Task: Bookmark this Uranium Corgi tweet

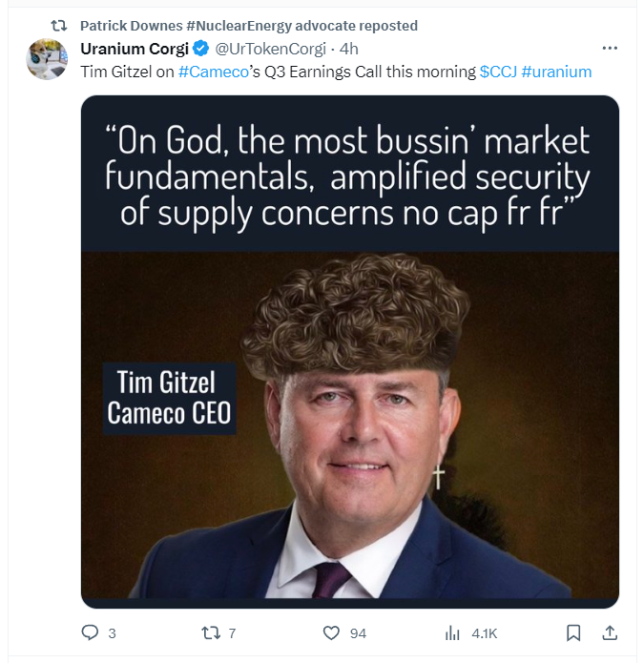Action: [x=573, y=632]
